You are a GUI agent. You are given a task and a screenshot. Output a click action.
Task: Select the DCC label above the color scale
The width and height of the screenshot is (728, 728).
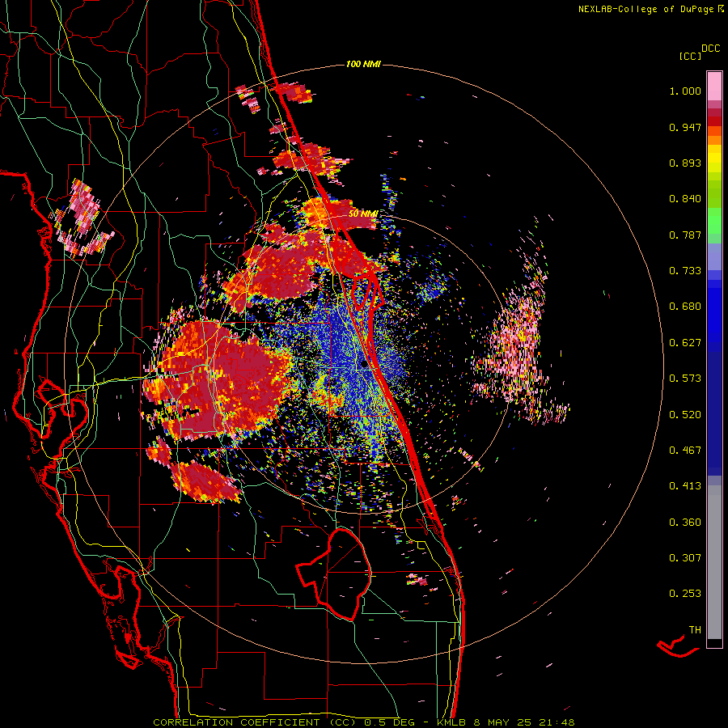(710, 49)
